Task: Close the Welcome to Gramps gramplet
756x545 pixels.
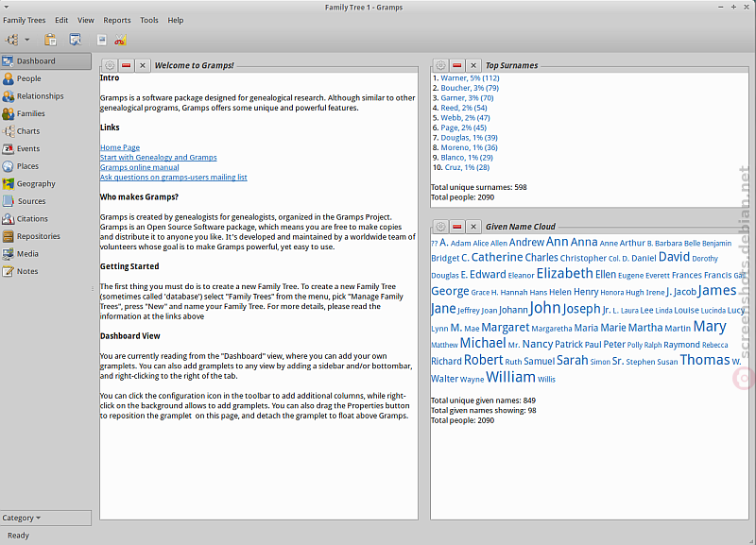Action: coord(143,65)
